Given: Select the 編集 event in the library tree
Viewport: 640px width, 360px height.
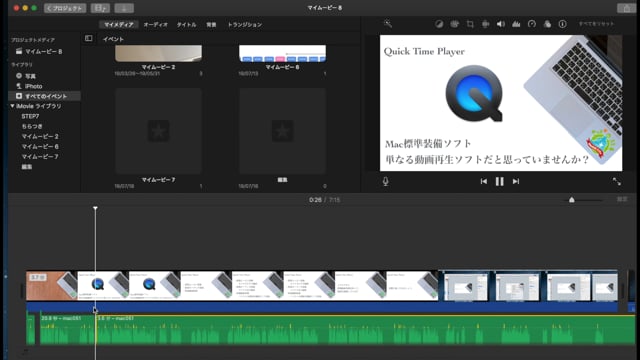Looking at the screenshot, I should (27, 167).
